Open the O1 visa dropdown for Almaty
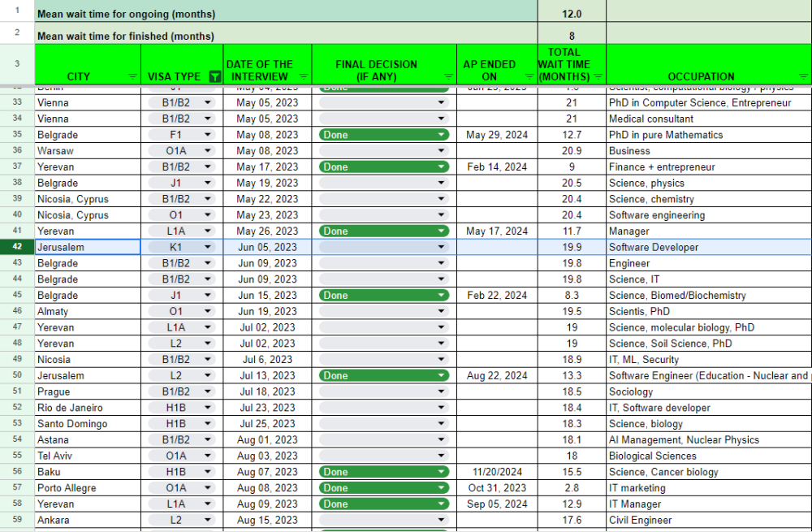 (208, 311)
